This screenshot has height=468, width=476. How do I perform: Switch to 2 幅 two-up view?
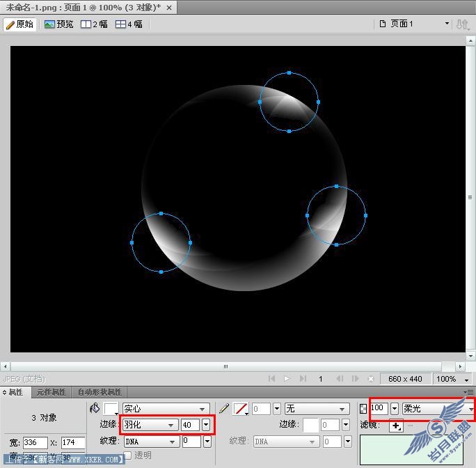tap(94, 24)
